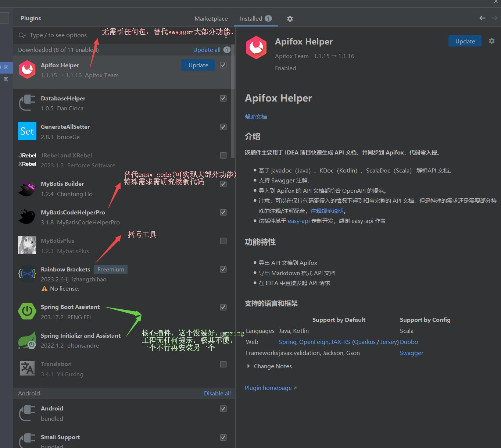Click the Update button in the details header
This screenshot has width=501, height=448.
(x=465, y=41)
